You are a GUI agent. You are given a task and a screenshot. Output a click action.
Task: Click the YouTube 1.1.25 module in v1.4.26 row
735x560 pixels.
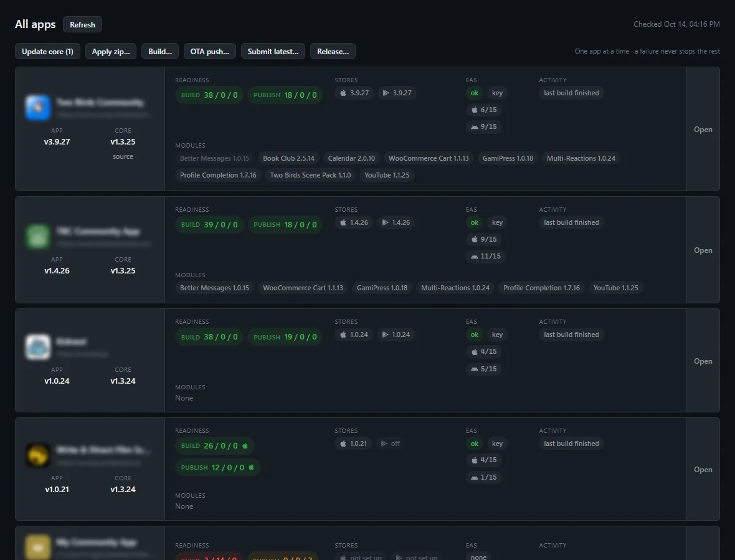[616, 288]
